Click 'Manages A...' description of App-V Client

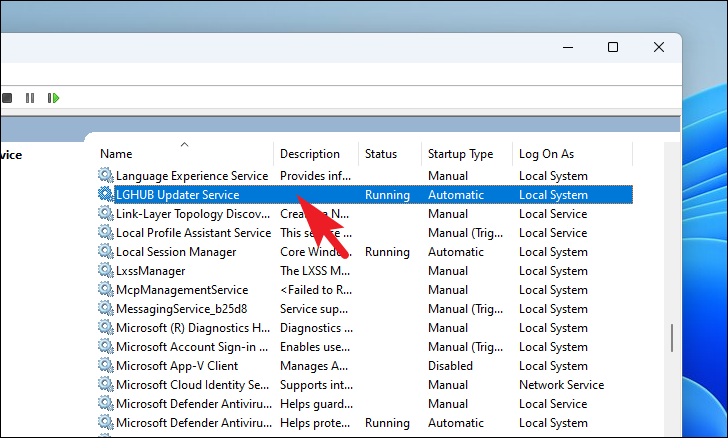(314, 366)
